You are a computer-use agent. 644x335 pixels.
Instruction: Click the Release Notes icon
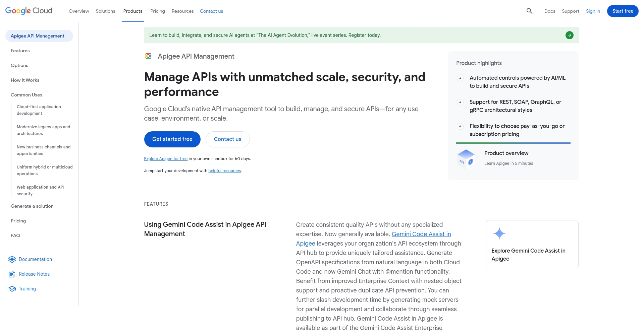coord(12,274)
